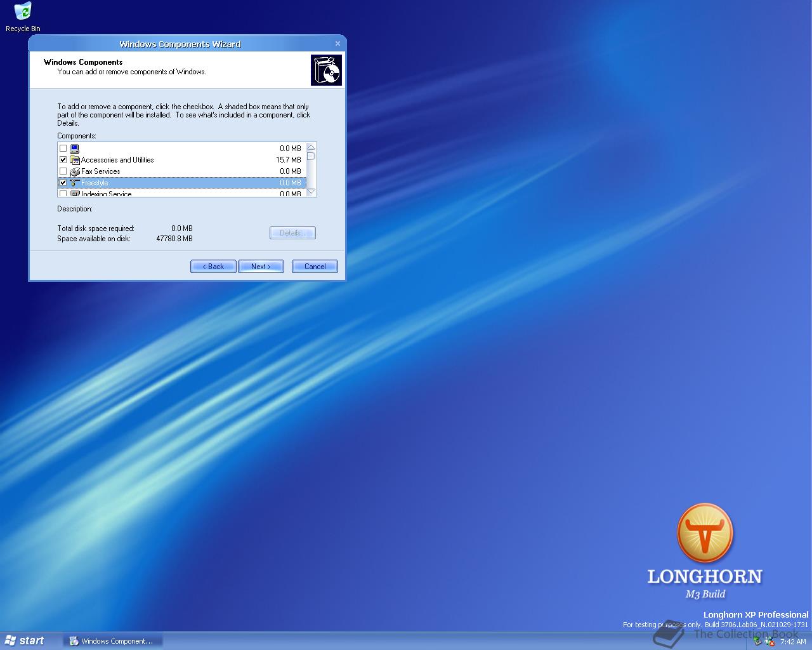Click the Next button

coord(261,267)
